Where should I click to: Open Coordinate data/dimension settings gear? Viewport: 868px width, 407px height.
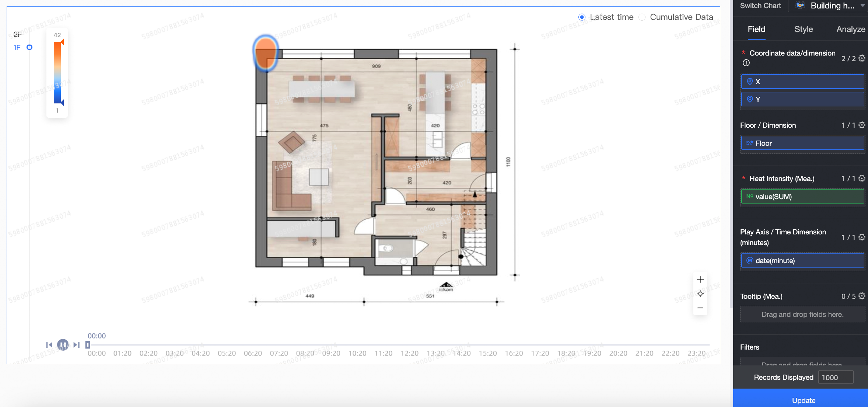862,58
